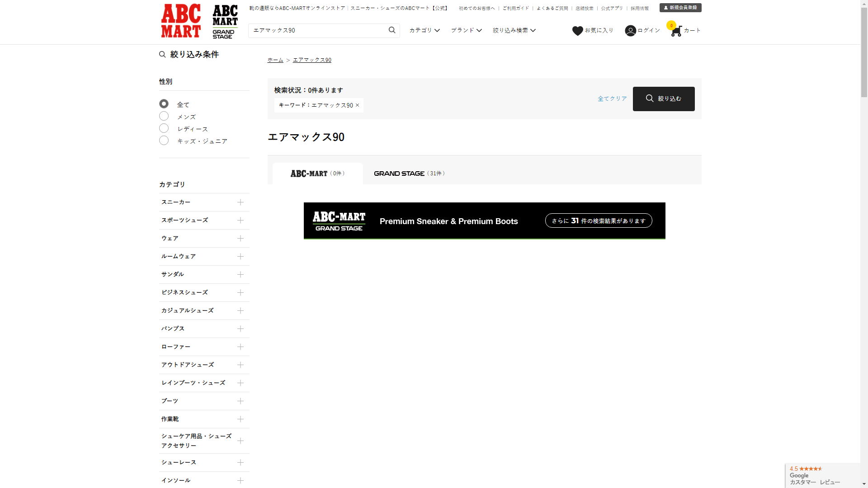The image size is (868, 488).
Task: Select the メンズ radio button
Action: pyautogui.click(x=164, y=116)
